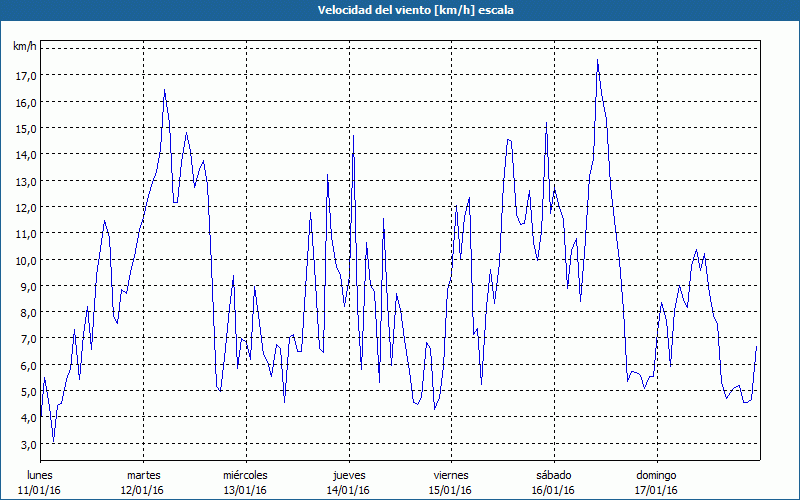Select the 14/01/16 date label

[x=349, y=490]
